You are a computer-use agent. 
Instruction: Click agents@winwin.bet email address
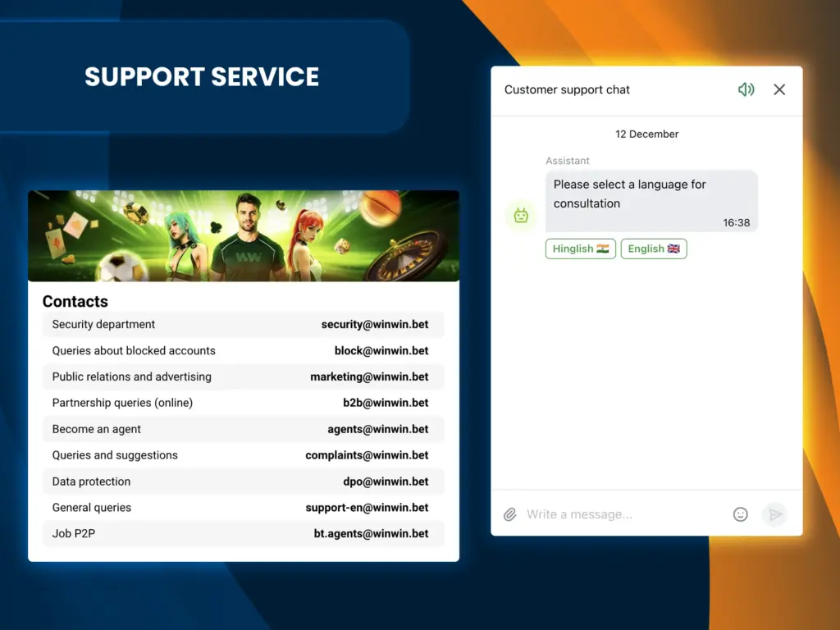(x=377, y=429)
